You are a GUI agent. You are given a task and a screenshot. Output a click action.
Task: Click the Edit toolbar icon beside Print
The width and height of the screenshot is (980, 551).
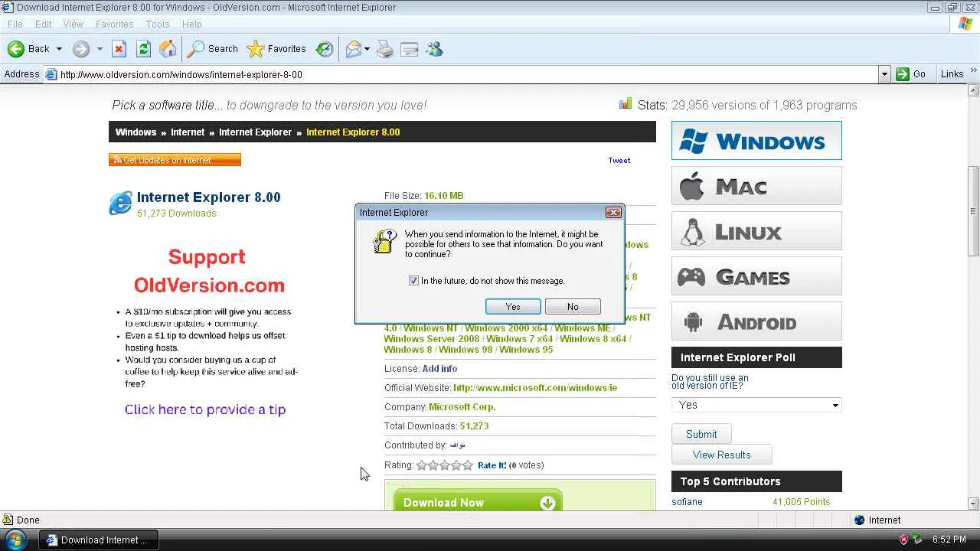tap(410, 49)
